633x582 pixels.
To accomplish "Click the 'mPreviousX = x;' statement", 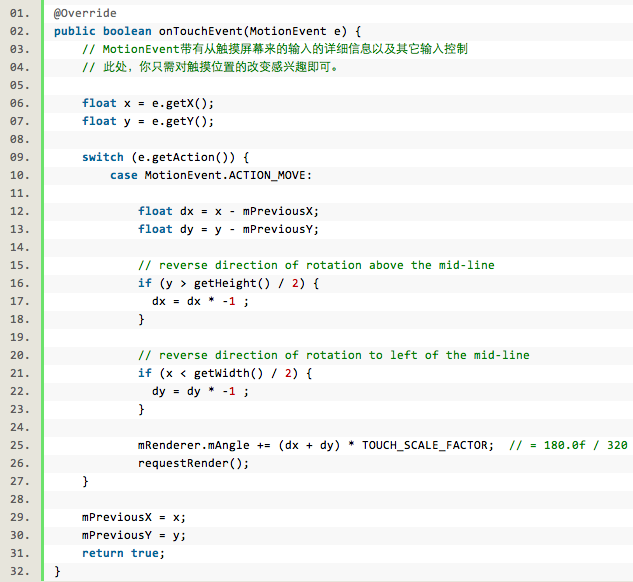I will click(134, 517).
